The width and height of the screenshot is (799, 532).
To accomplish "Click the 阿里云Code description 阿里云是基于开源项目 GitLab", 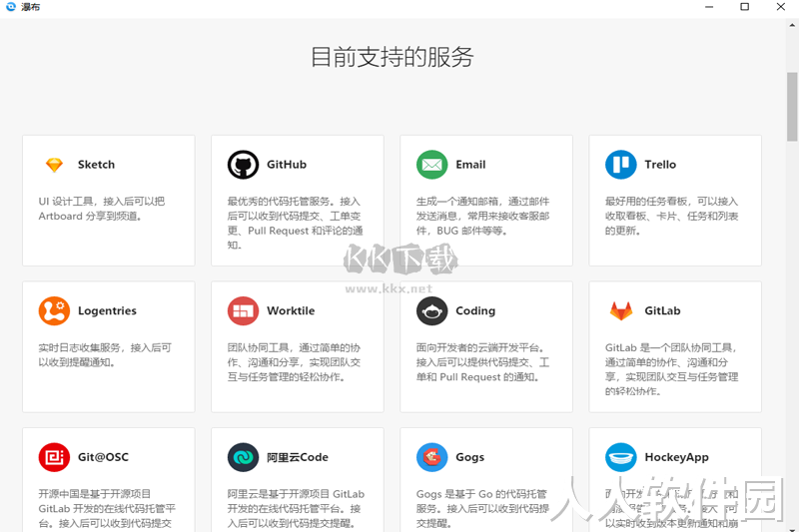I will (x=296, y=509).
